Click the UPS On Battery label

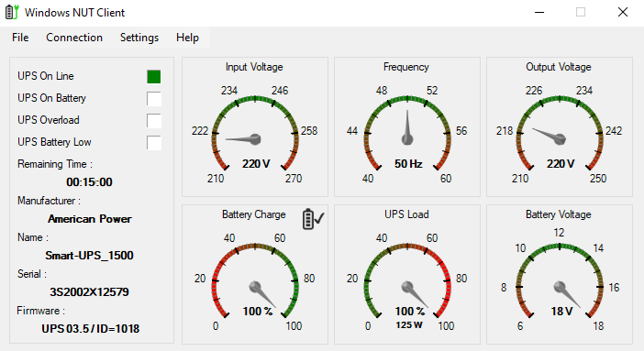51,98
